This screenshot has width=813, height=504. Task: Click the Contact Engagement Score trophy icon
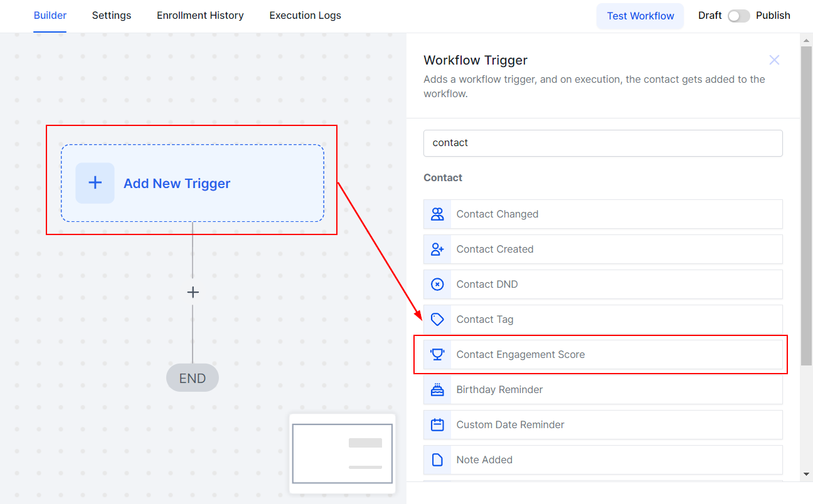[437, 355]
